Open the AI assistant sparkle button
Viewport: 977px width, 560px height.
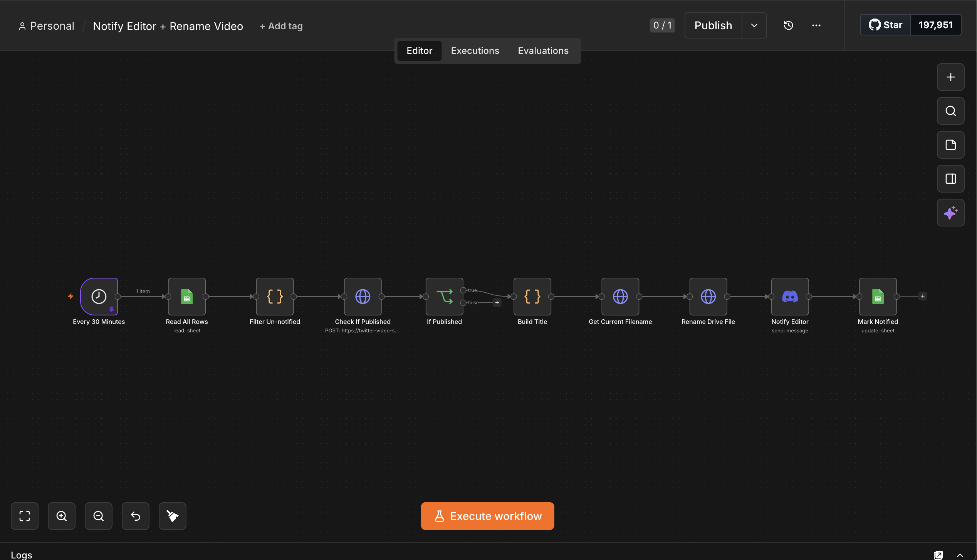click(x=950, y=213)
